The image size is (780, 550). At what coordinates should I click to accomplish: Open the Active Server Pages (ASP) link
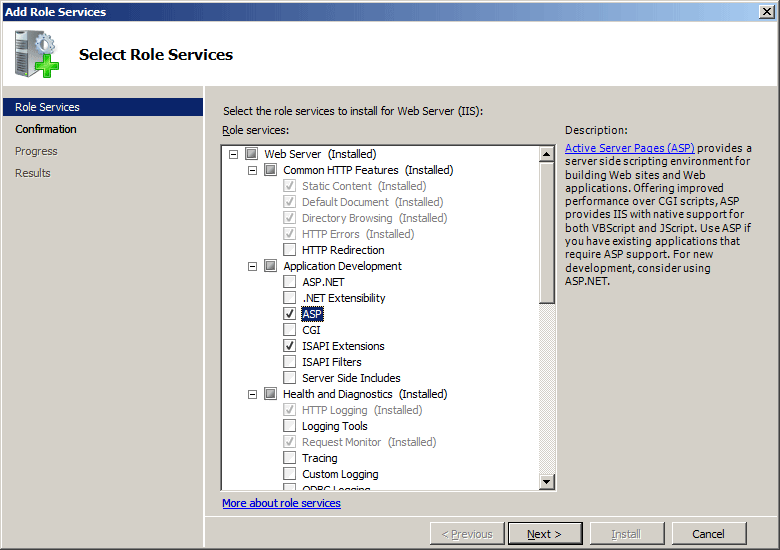(x=629, y=148)
